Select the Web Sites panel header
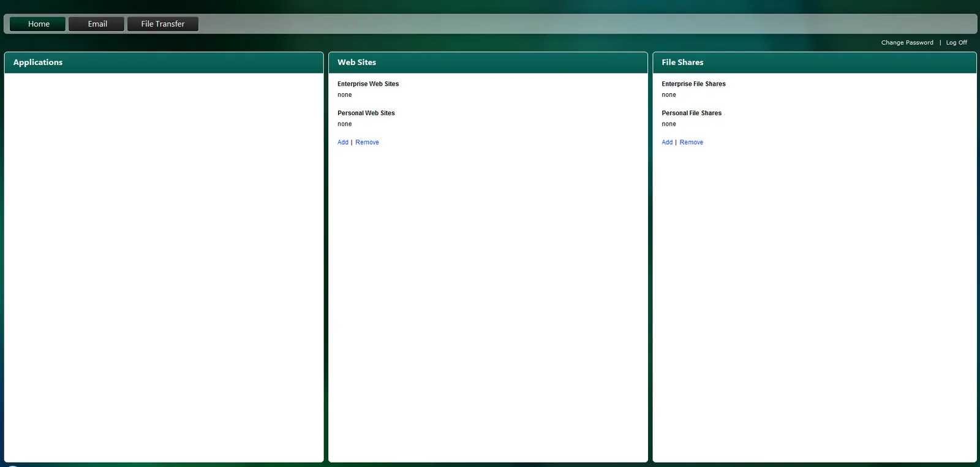 click(x=488, y=63)
